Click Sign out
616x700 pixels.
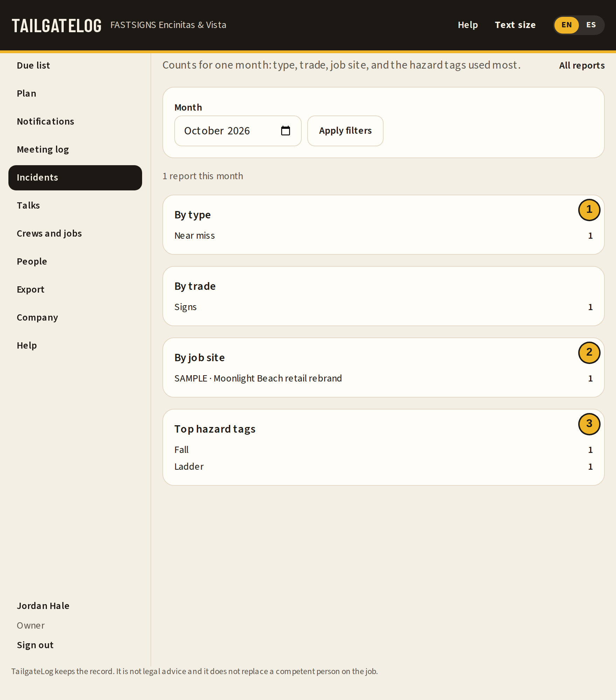tap(35, 645)
